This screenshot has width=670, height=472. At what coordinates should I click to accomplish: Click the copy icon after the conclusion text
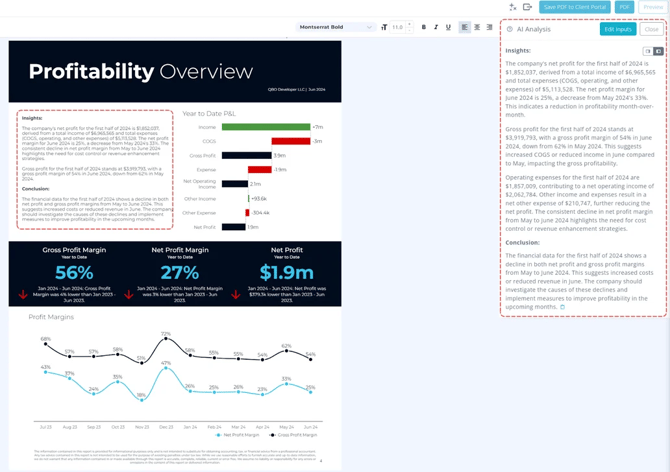[x=562, y=307]
